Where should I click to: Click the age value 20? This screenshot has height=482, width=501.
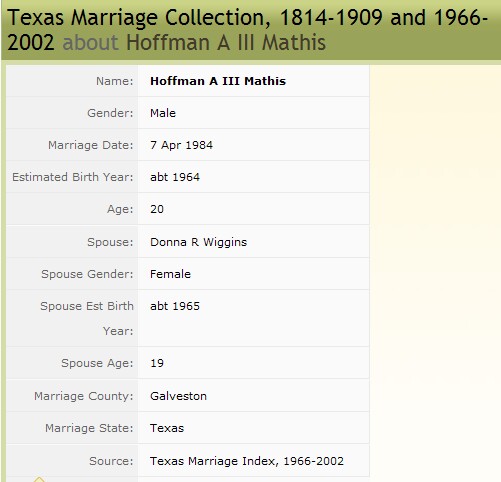tap(157, 209)
